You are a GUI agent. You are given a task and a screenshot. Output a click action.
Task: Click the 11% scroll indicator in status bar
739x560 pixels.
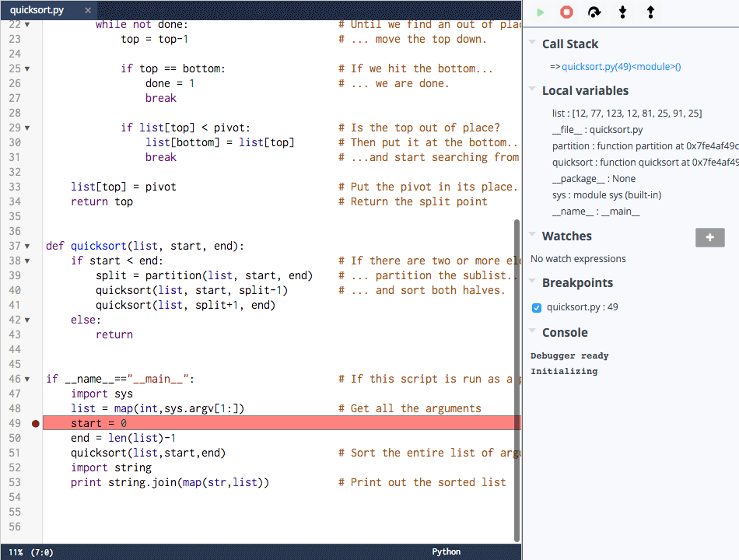(16, 552)
